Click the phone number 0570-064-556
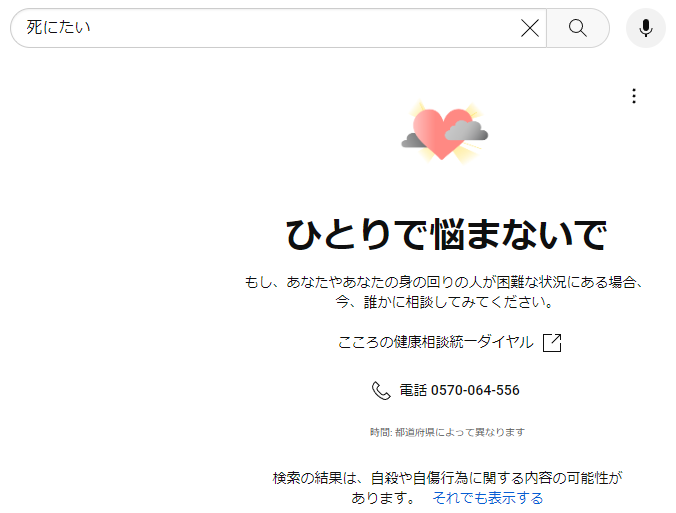The height and width of the screenshot is (513, 676). pyautogui.click(x=475, y=390)
